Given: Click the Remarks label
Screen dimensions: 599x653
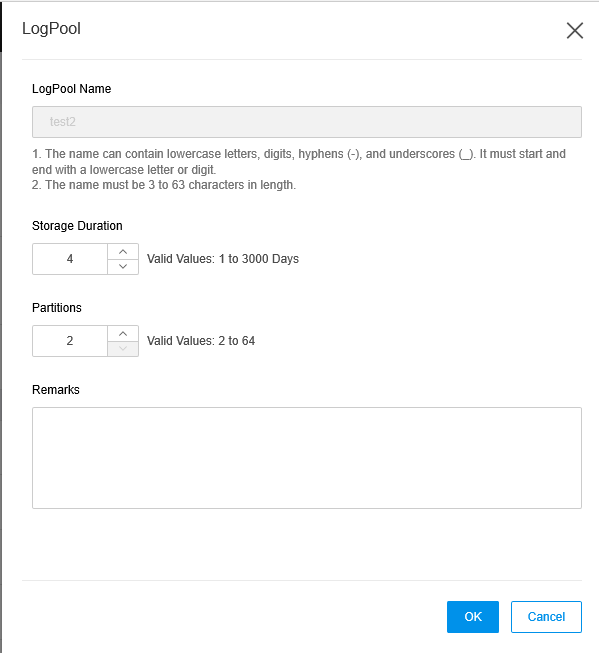Looking at the screenshot, I should click(56, 390).
